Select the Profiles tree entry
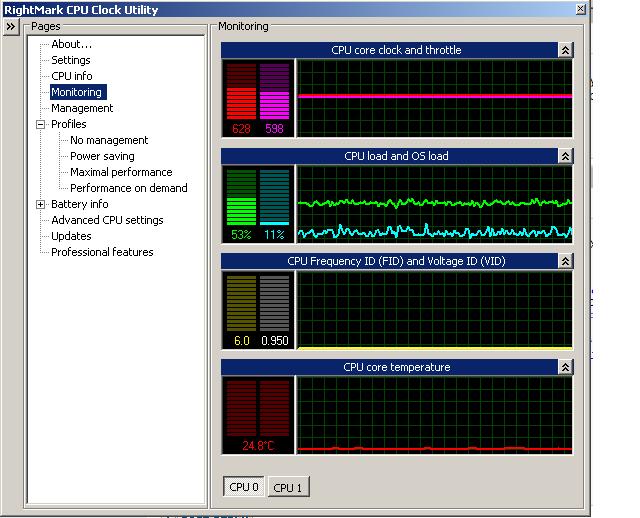The image size is (640, 518). click(69, 124)
